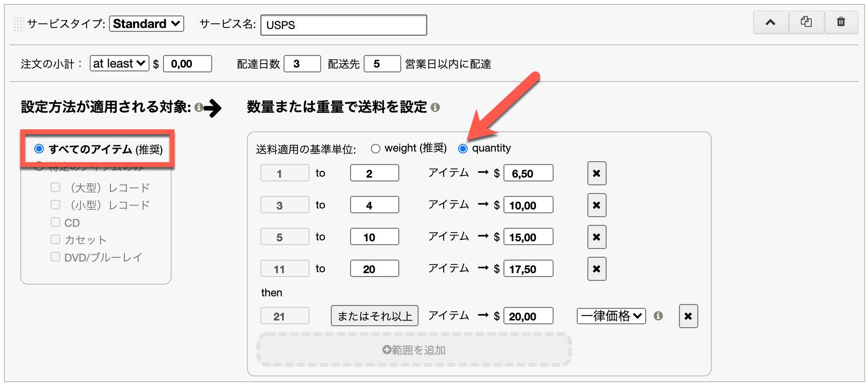Delete the USPS service with trash icon

(x=841, y=22)
